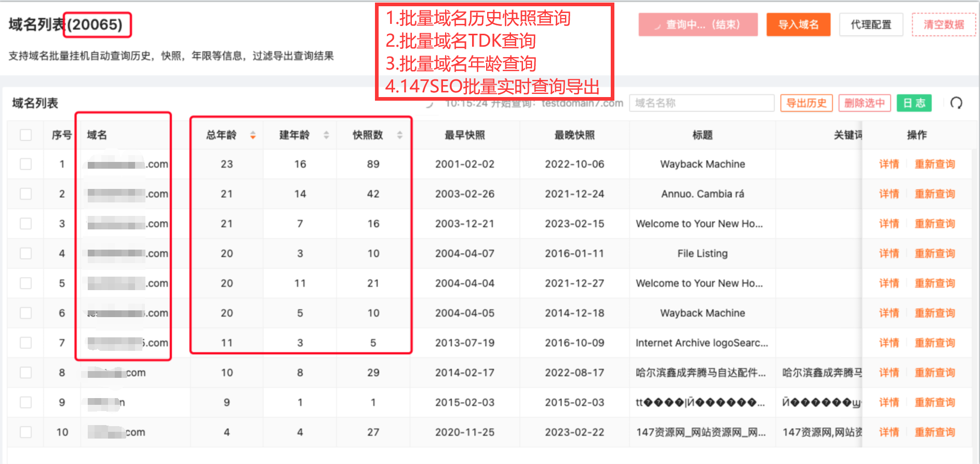The width and height of the screenshot is (980, 464).
Task: Check the checkbox for row 2
Action: point(25,194)
